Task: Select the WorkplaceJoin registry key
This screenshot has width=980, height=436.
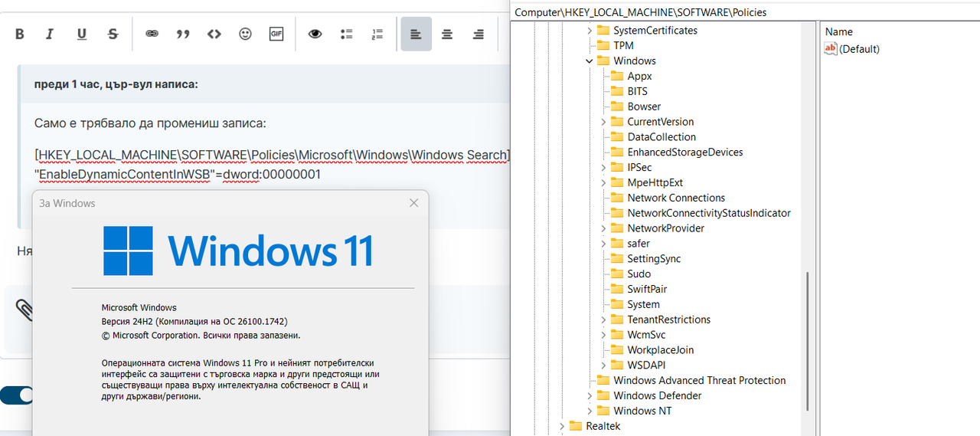Action: pos(660,350)
